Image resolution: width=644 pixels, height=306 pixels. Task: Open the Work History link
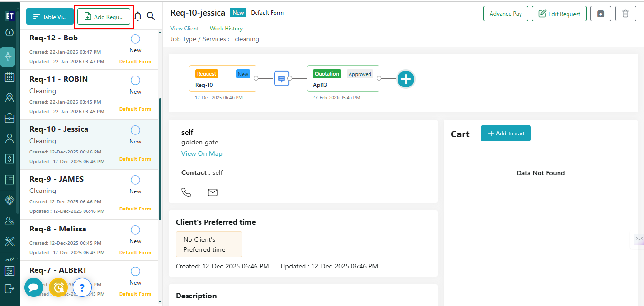226,29
